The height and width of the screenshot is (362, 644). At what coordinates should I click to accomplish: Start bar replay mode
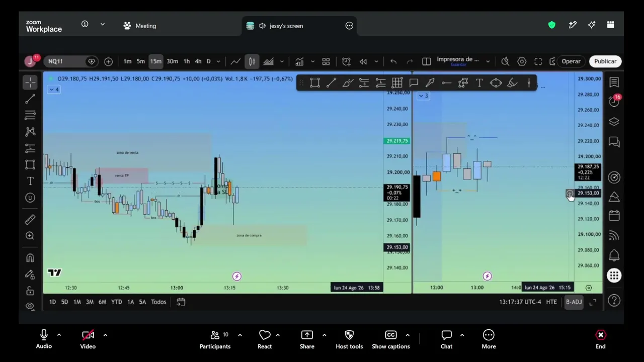[x=363, y=61]
